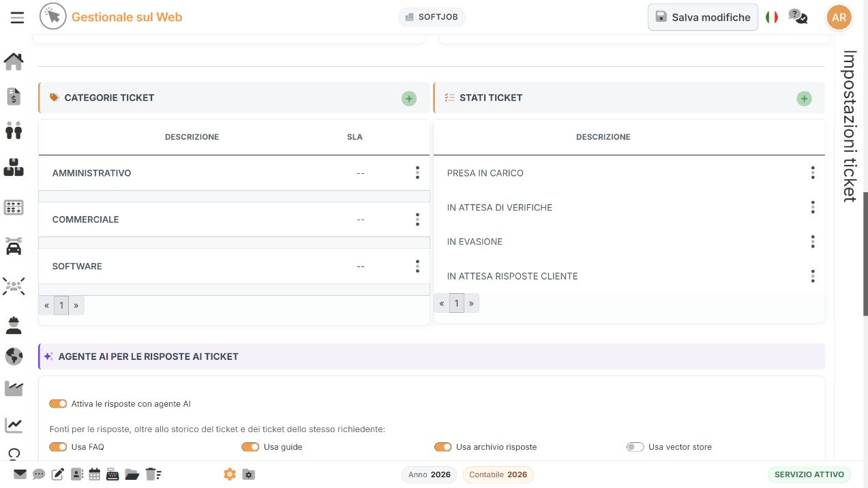Select COMMERCIALE category row text
868x488 pixels.
85,219
